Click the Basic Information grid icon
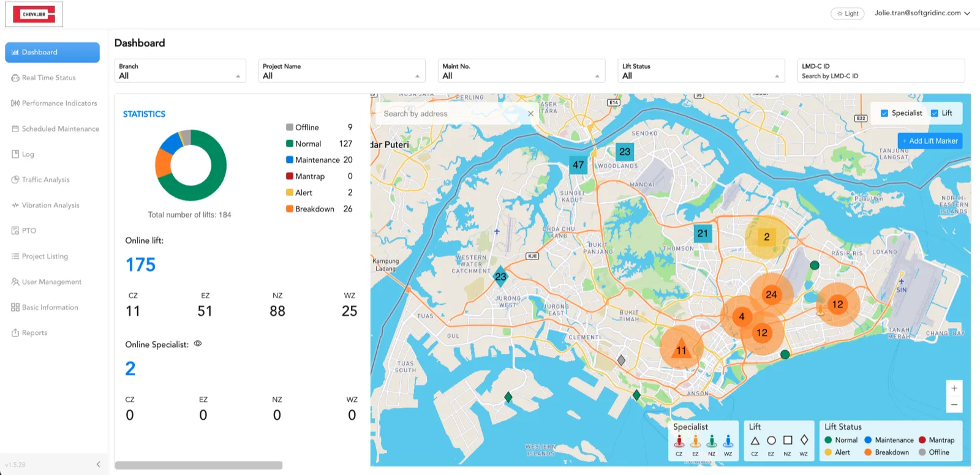Screen dimensions: 980x475 (15, 307)
